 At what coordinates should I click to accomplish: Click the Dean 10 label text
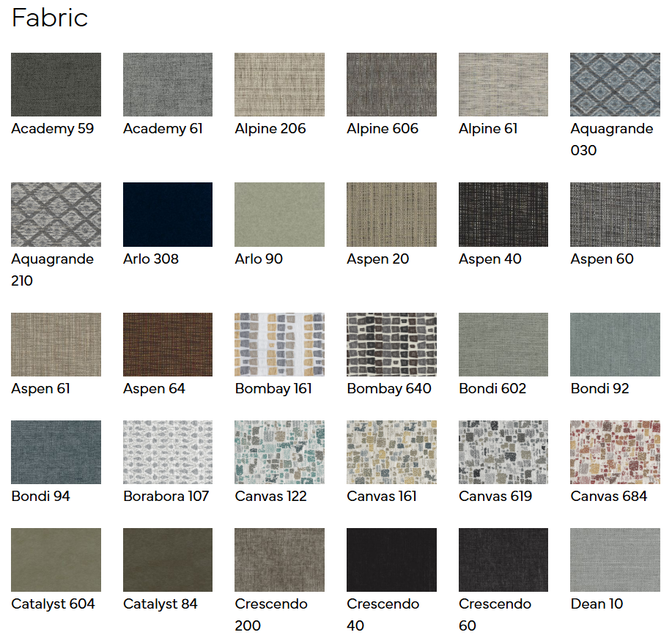click(x=597, y=604)
